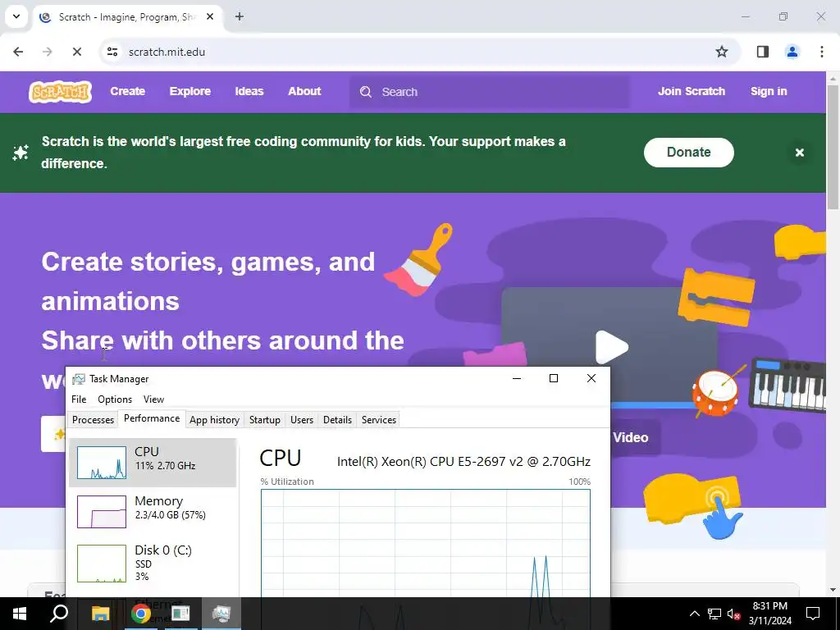Image resolution: width=840 pixels, height=630 pixels.
Task: Click the CPU utilization graph area
Action: pos(426,543)
